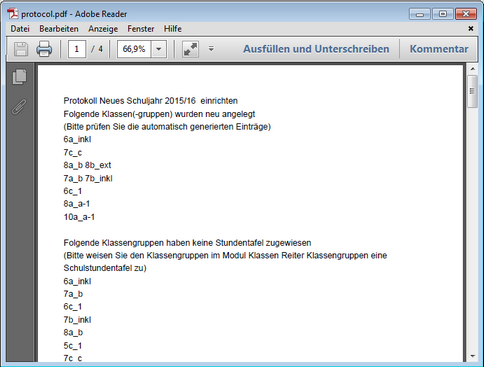Open the Anzeige menu
The height and width of the screenshot is (367, 484).
[103, 29]
